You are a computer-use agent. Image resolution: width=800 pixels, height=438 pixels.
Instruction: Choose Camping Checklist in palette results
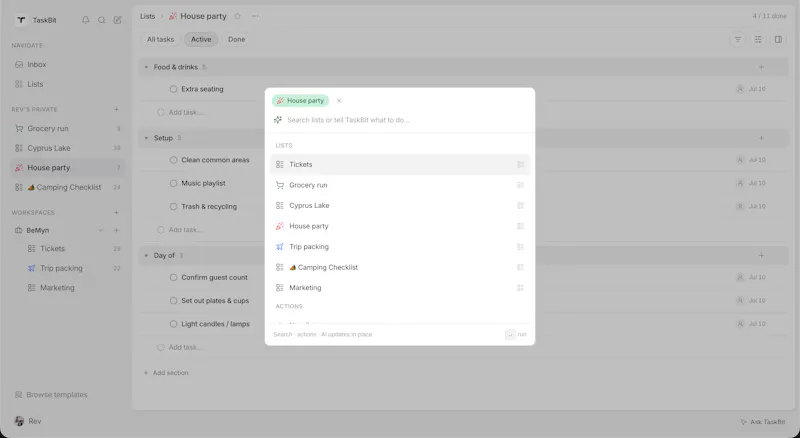click(400, 267)
